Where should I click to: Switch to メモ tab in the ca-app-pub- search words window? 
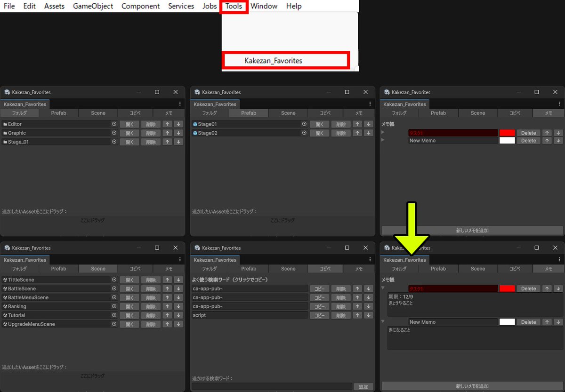coord(359,269)
